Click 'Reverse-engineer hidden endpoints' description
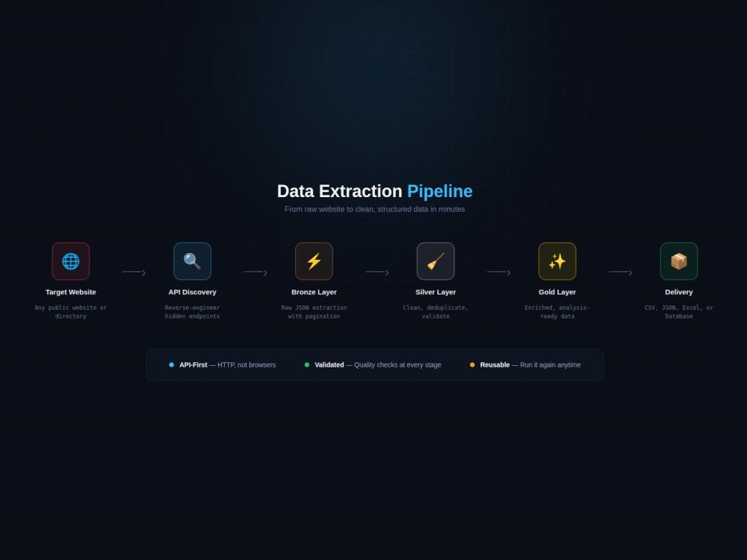Viewport: 747px width, 560px height. tap(193, 312)
